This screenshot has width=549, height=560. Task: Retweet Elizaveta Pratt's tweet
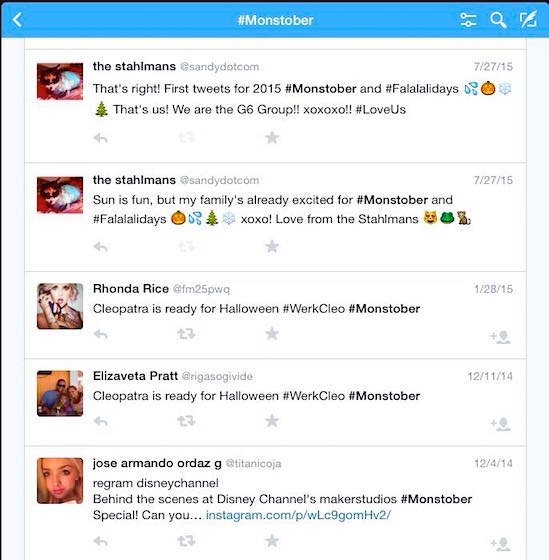[186, 421]
